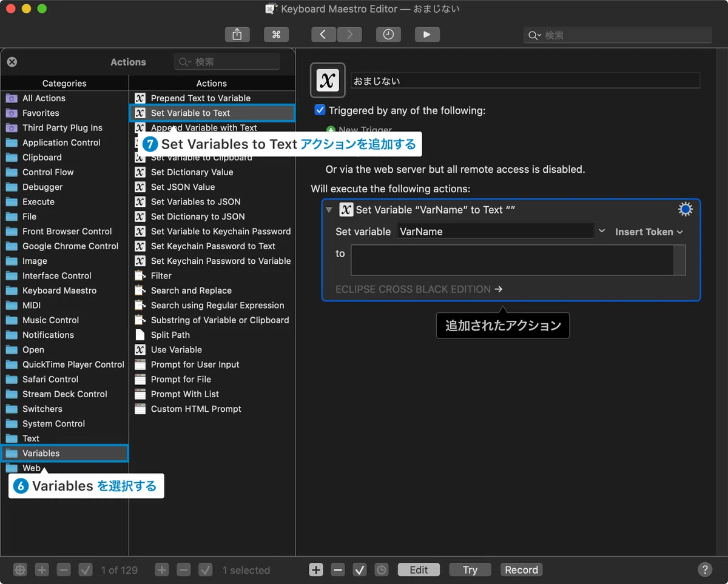The height and width of the screenshot is (584, 728).
Task: Select the Favorites category
Action: point(64,113)
